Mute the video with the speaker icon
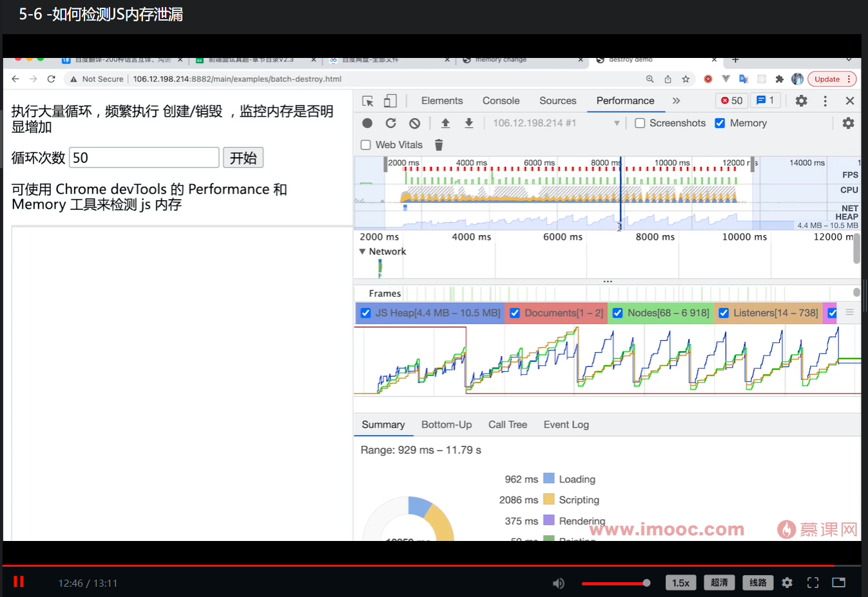The width and height of the screenshot is (868, 597). (559, 583)
